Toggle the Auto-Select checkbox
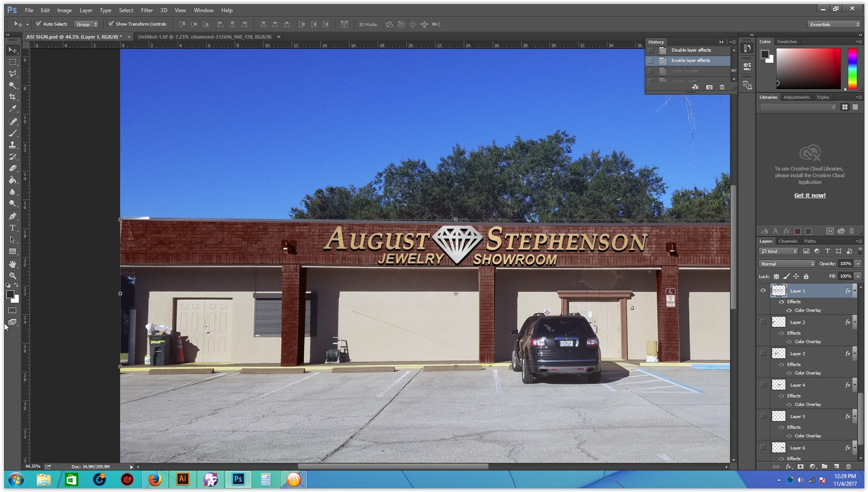Viewport: 868px width, 492px height. pos(39,24)
